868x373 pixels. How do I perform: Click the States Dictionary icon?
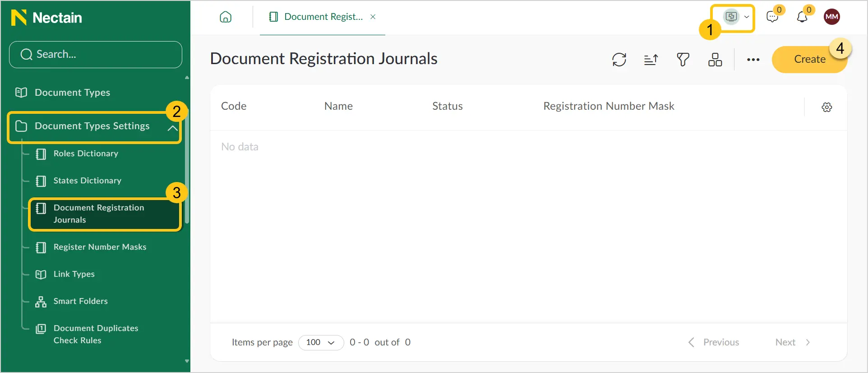pyautogui.click(x=41, y=181)
